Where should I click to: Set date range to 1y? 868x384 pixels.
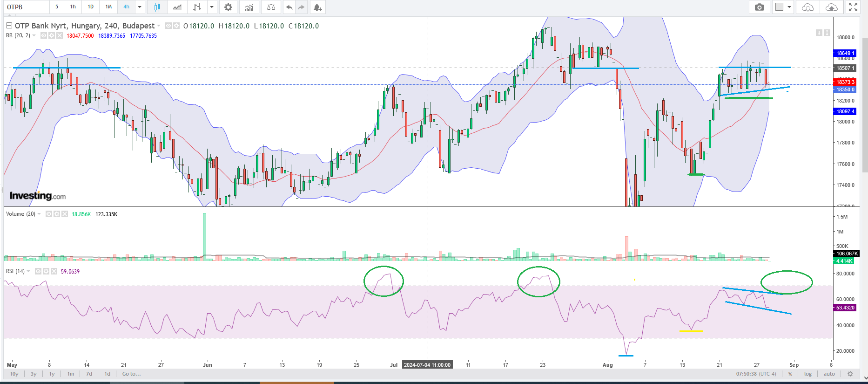52,374
